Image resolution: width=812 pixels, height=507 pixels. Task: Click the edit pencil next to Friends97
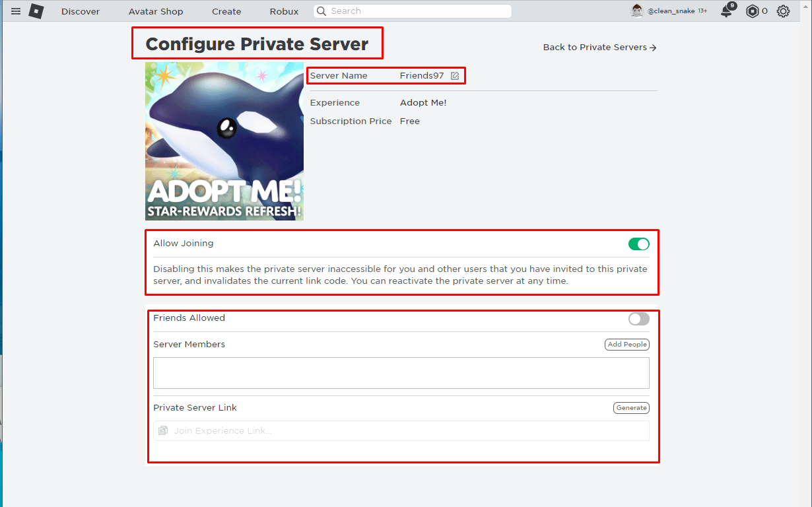coord(455,75)
